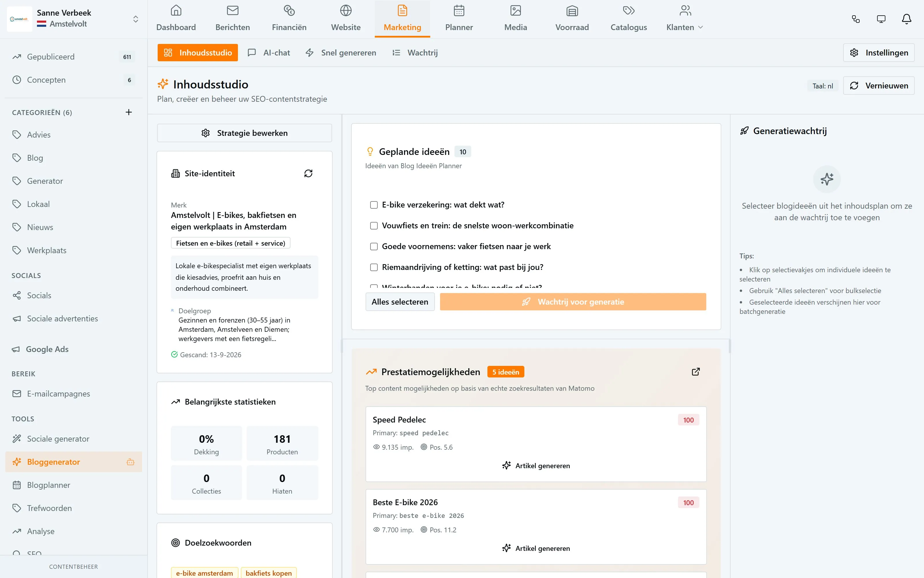Viewport: 924px width, 578px height.
Task: Click the 'e-bike amsterdam' keyword tag
Action: pos(204,573)
